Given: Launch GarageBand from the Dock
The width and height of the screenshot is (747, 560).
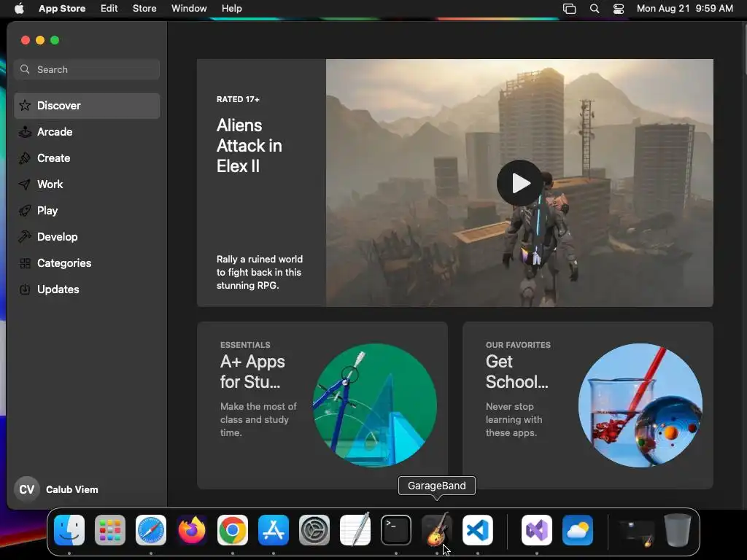Looking at the screenshot, I should (x=437, y=530).
